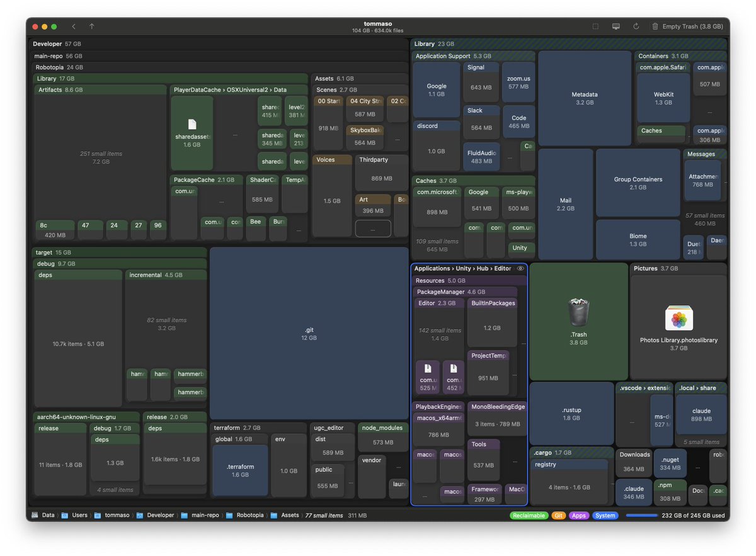Click the .Trash bin icon in treemap

pos(578,313)
